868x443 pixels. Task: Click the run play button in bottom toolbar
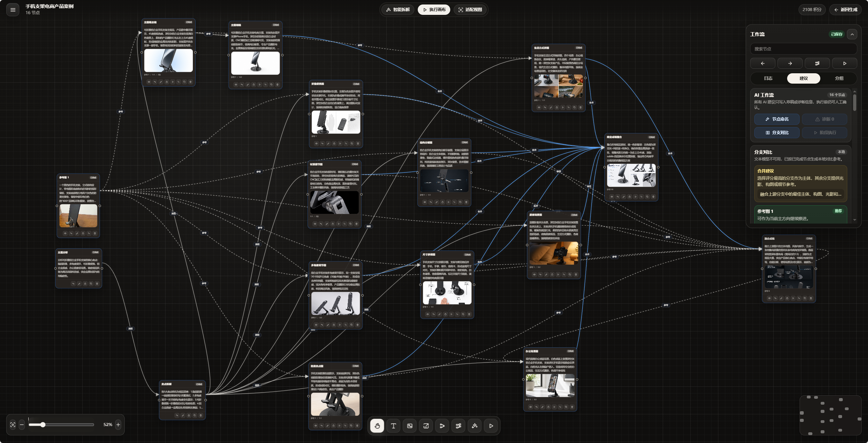(x=491, y=426)
